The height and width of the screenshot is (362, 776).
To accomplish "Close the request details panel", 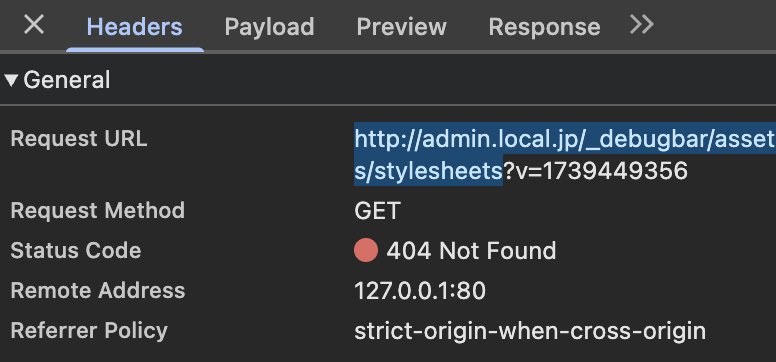I will coord(34,24).
